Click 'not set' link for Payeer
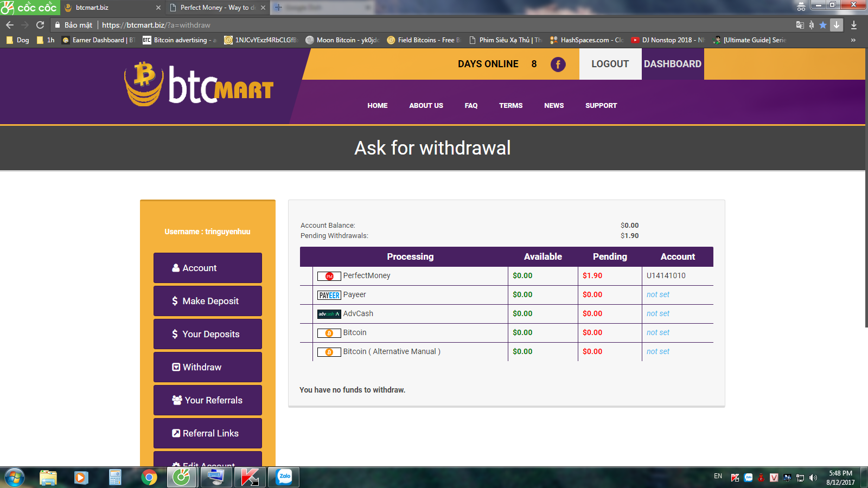The width and height of the screenshot is (868, 488). [x=658, y=294]
